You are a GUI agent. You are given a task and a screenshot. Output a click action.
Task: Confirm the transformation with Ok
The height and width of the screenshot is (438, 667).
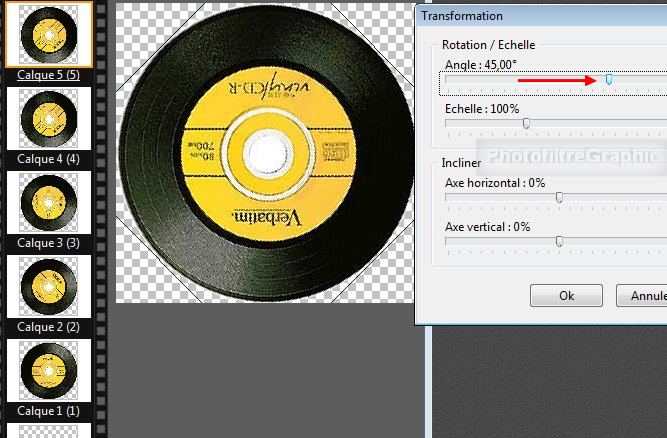click(566, 296)
